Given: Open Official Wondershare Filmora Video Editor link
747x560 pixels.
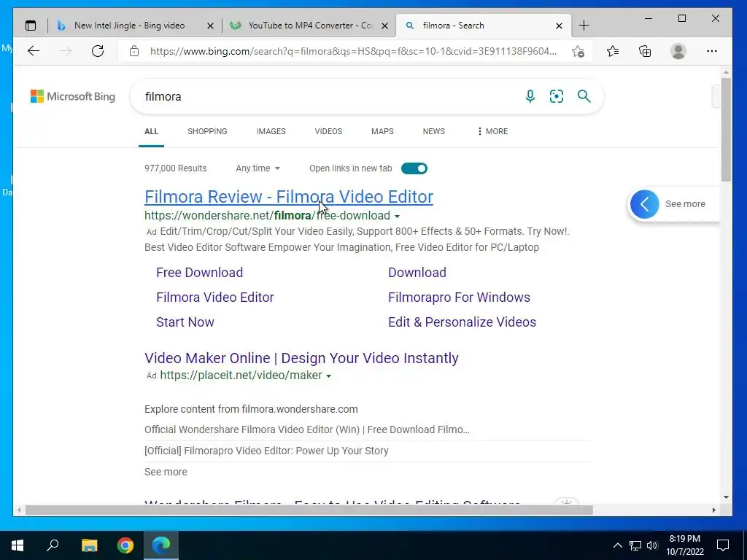Looking at the screenshot, I should [x=307, y=429].
